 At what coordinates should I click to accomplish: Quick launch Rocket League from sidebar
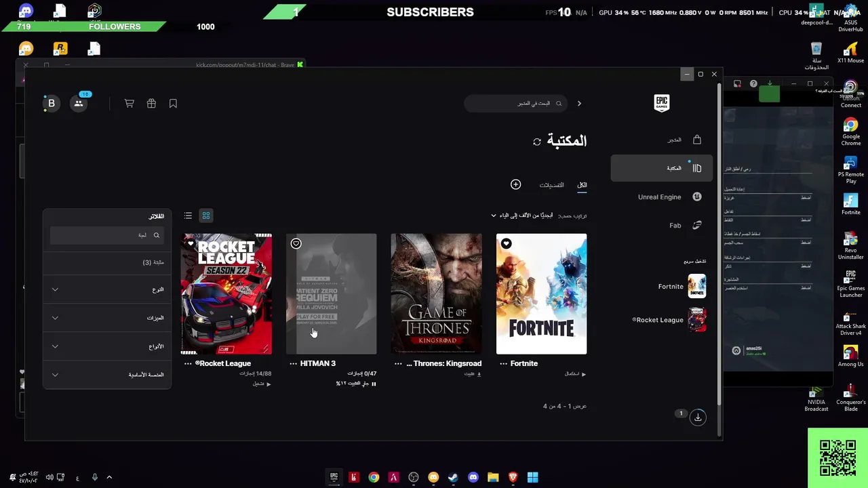click(x=669, y=320)
